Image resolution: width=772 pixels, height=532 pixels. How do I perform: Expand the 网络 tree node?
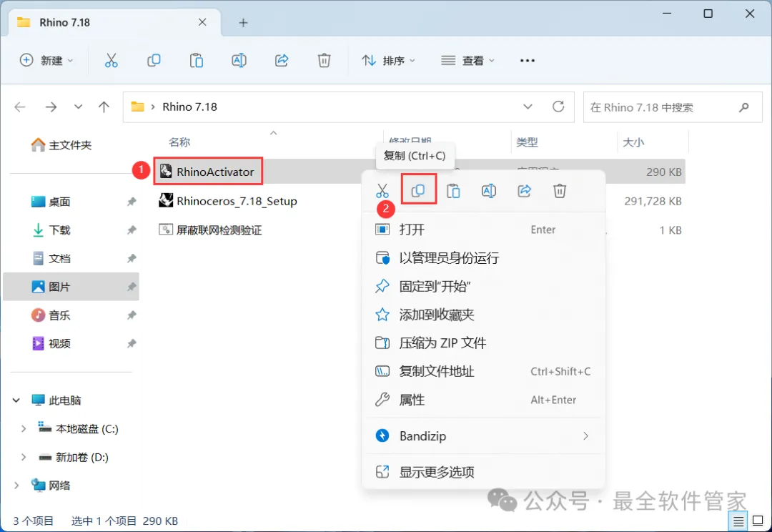(16, 486)
